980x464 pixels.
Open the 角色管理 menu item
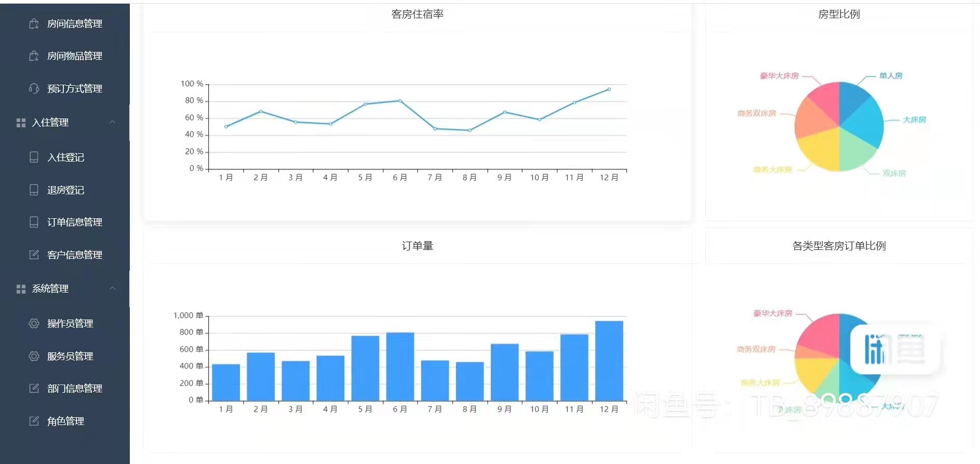pyautogui.click(x=65, y=421)
